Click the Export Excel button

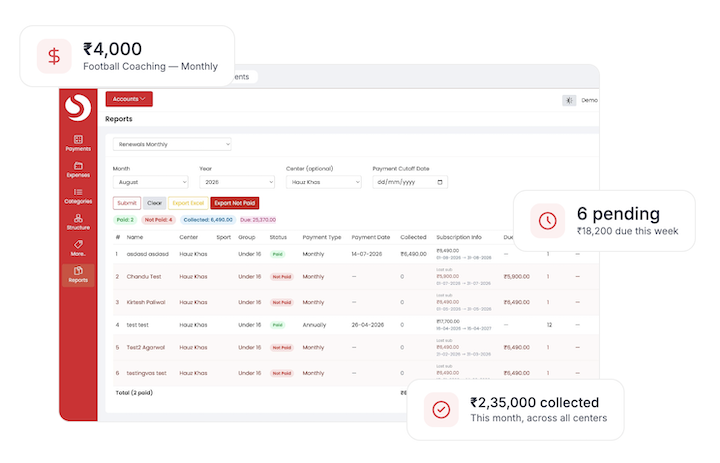188,203
